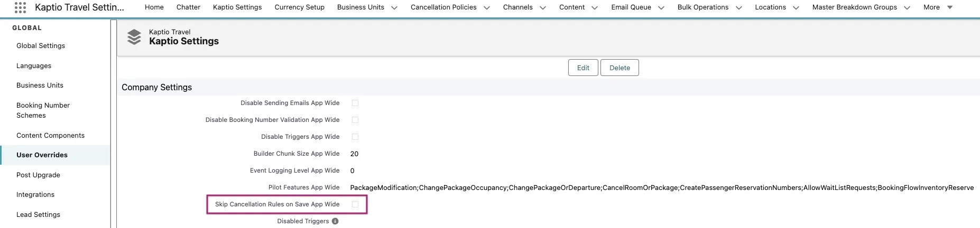Open the Email Queue dropdown chevron
Viewport: 980px width, 228px height.
coord(661,8)
